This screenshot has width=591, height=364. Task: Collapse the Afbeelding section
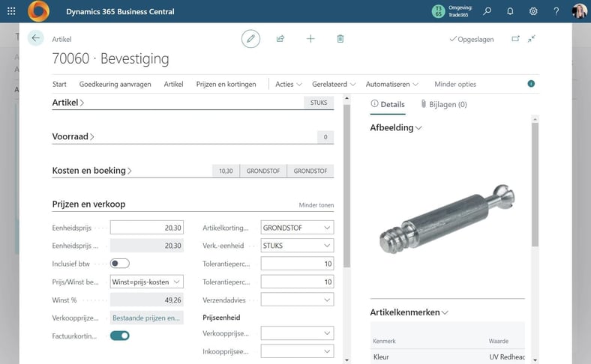(x=395, y=127)
